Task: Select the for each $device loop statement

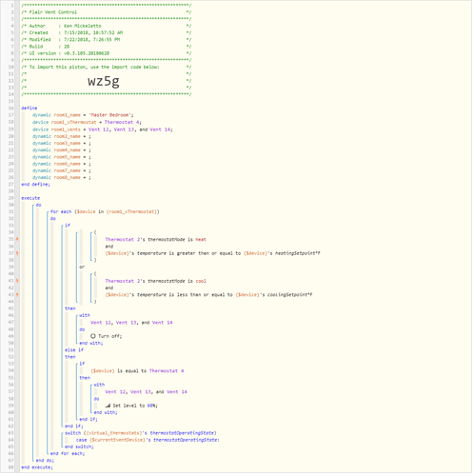Action: (x=105, y=212)
